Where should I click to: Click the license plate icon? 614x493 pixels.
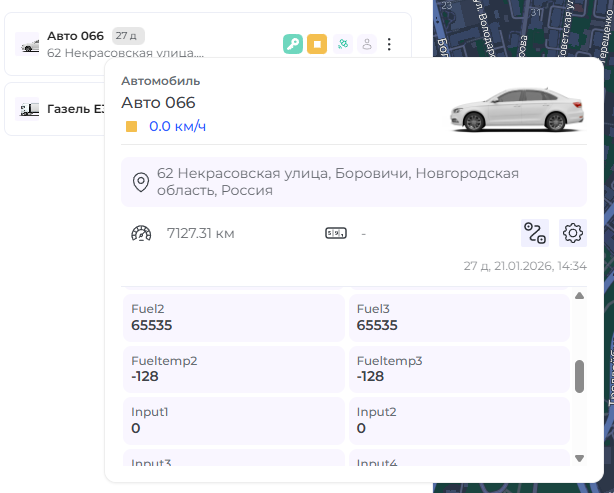[x=335, y=234]
